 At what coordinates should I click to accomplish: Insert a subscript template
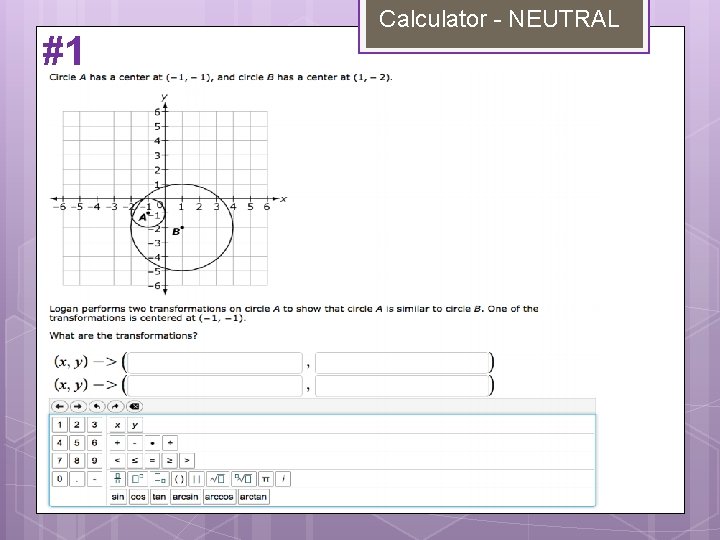click(x=160, y=479)
